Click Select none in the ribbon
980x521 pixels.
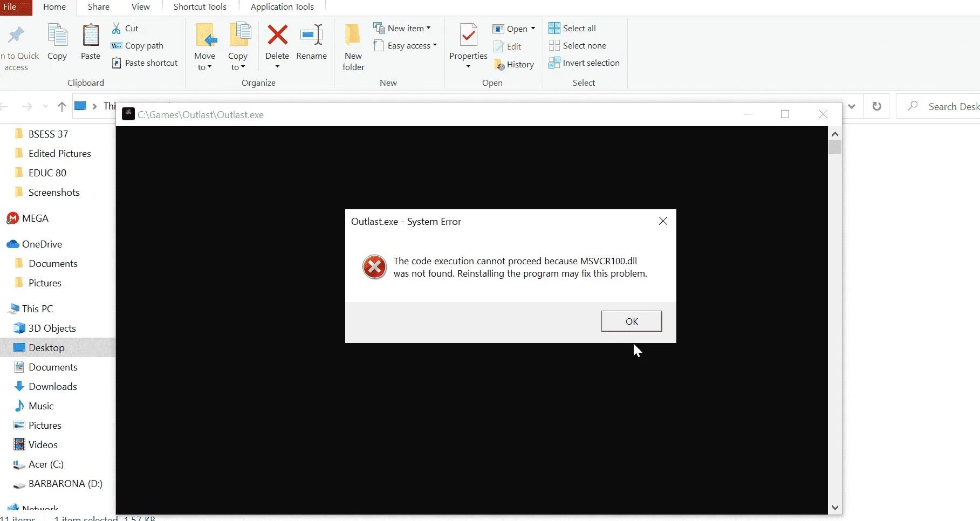tap(578, 46)
